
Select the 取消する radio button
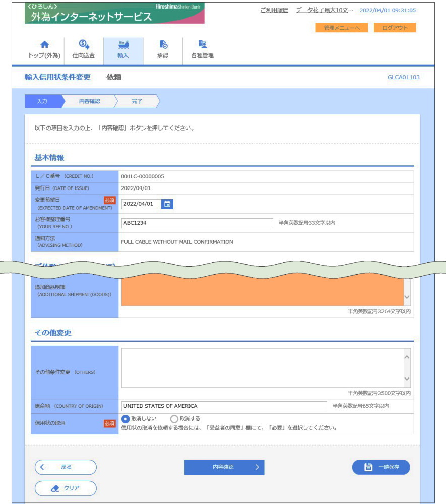(174, 419)
